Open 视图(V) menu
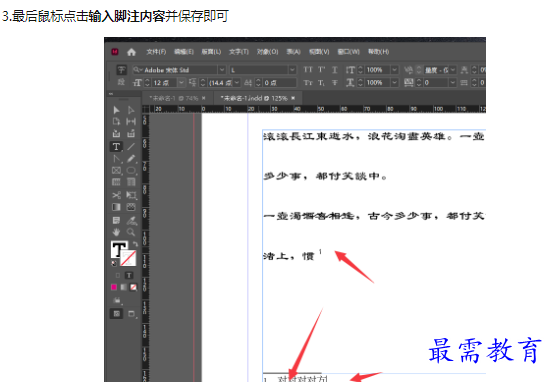 click(319, 52)
